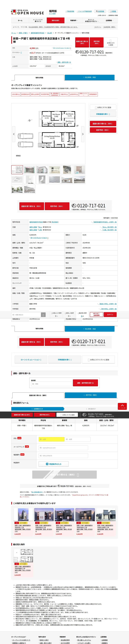Select the second gallery thumbnail

(30, 170)
